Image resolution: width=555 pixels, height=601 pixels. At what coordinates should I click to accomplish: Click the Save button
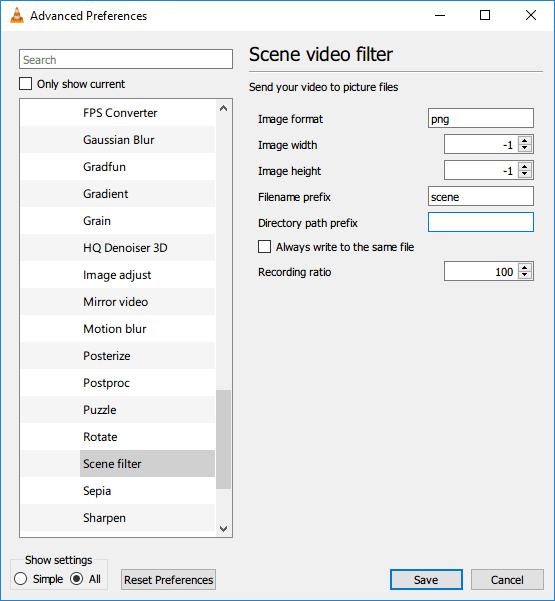tap(426, 580)
